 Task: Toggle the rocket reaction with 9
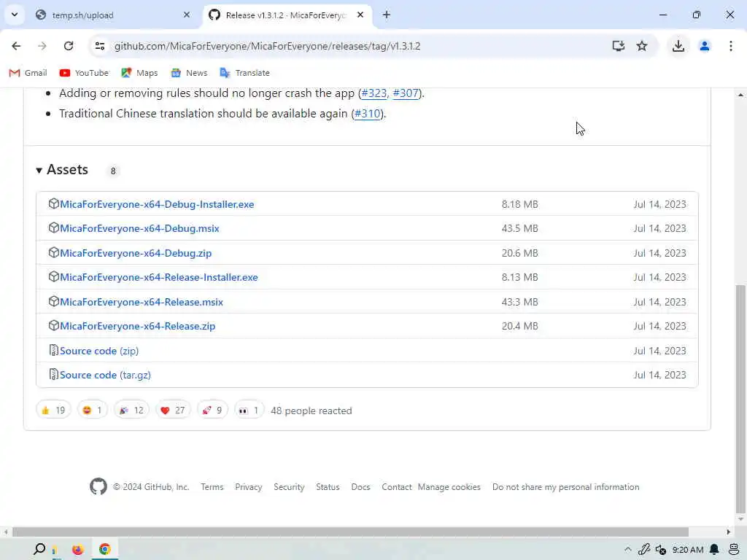(x=212, y=410)
